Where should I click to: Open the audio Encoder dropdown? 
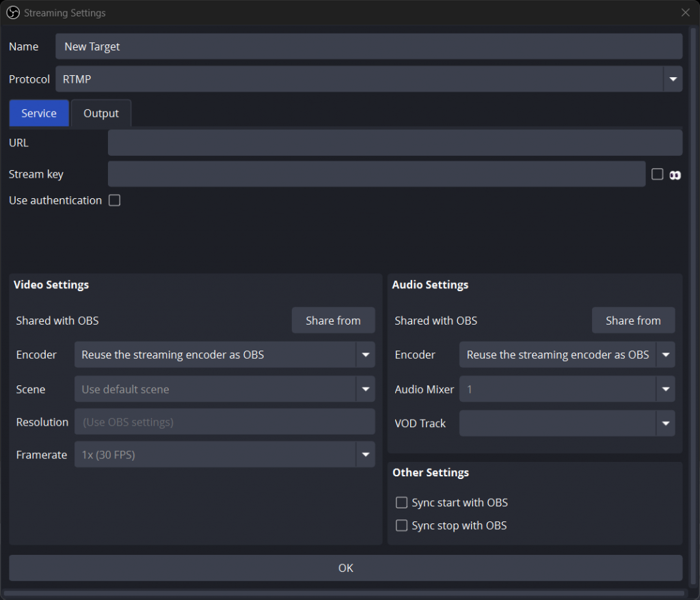pos(665,355)
